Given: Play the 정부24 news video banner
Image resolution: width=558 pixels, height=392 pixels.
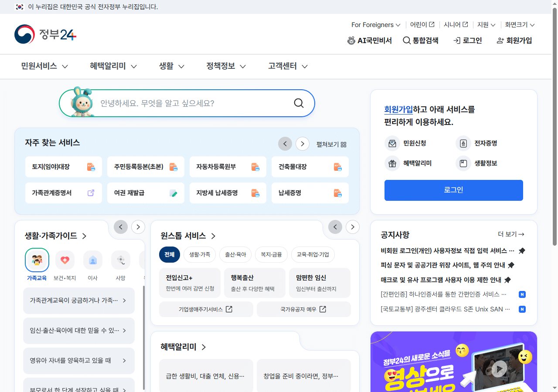Looking at the screenshot, I should [499, 368].
